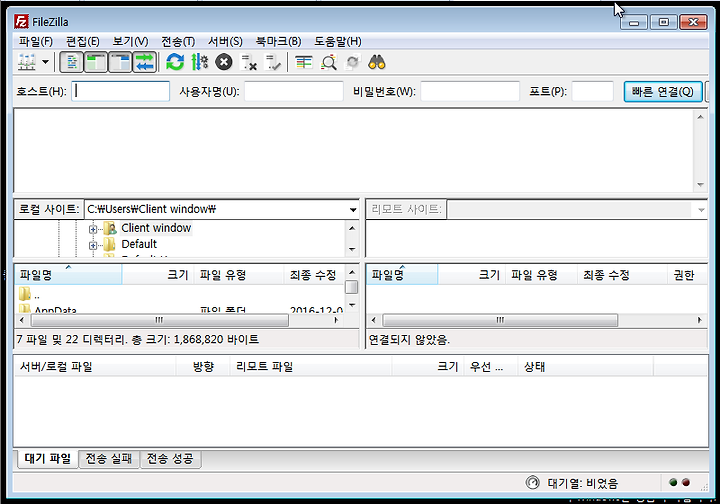
Task: Click 연결되지 않았음 status text
Action: (410, 340)
